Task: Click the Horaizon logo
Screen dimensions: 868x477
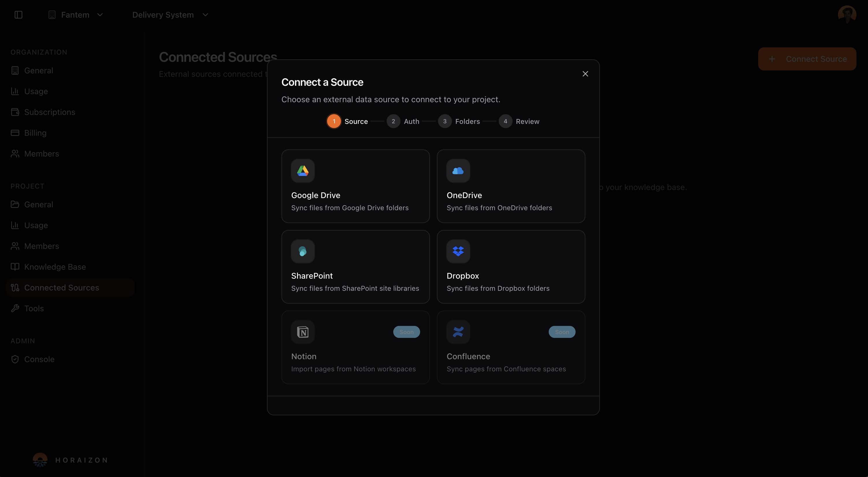Action: (70, 460)
